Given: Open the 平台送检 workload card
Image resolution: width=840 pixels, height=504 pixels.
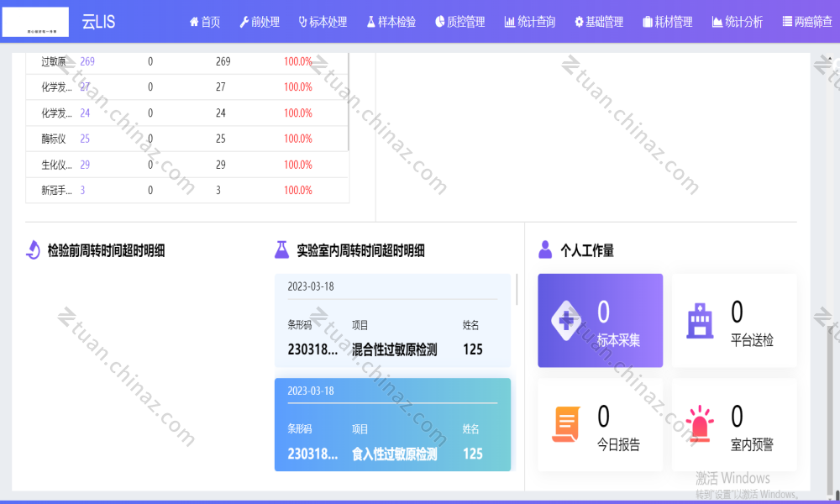Looking at the screenshot, I should point(734,320).
